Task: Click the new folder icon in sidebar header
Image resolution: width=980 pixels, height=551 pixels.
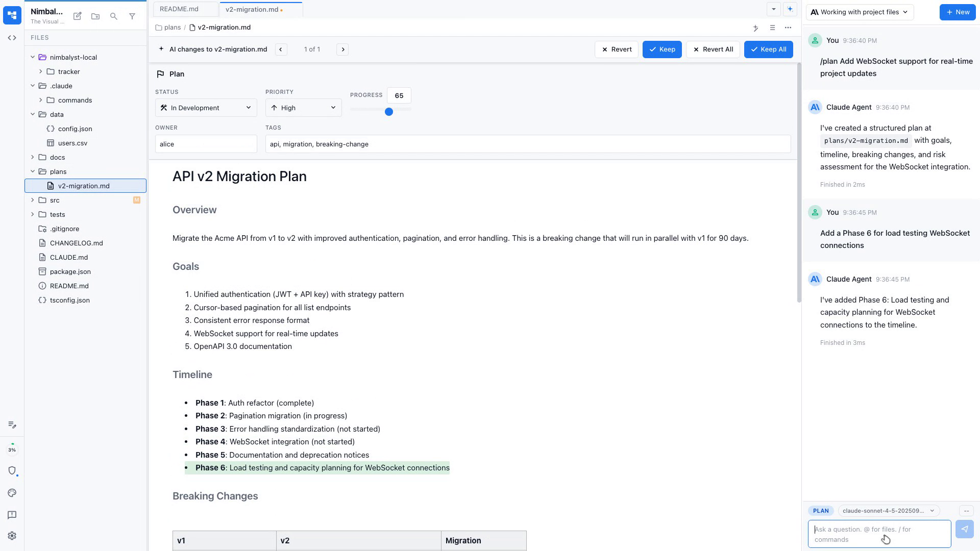Action: click(95, 16)
